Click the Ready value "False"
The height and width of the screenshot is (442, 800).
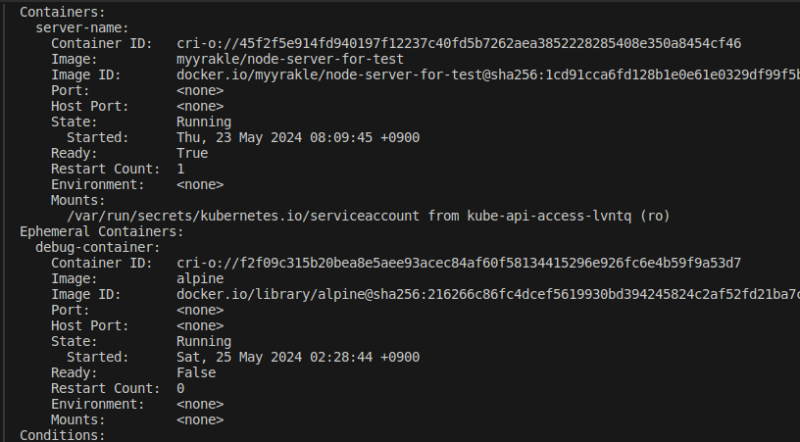point(196,372)
